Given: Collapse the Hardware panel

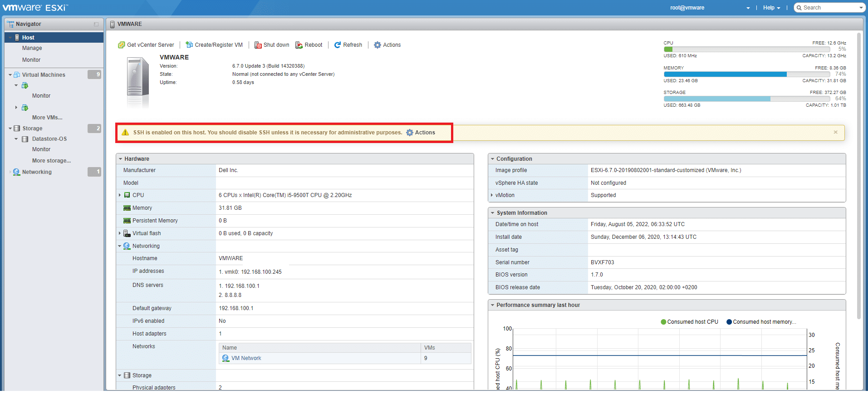Looking at the screenshot, I should pyautogui.click(x=120, y=159).
